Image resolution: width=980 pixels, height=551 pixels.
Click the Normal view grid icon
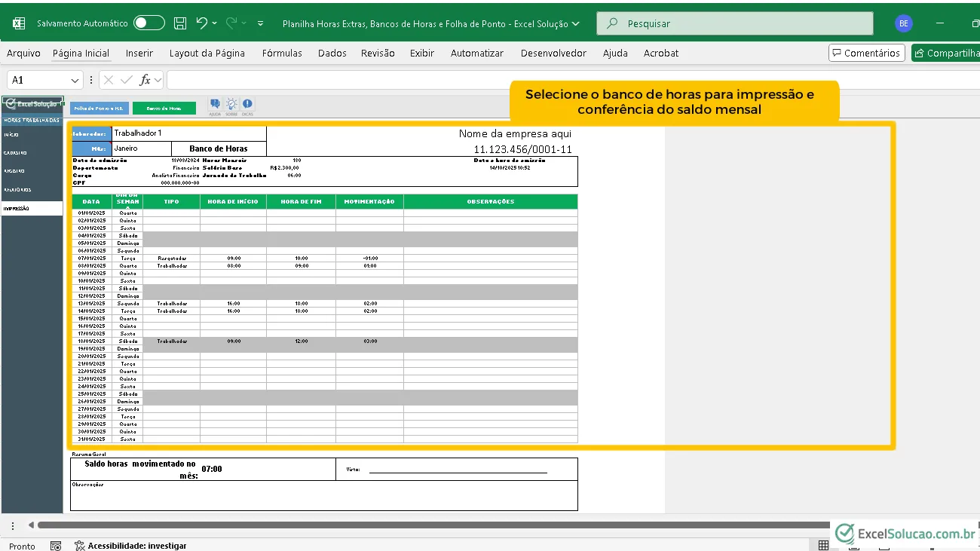coord(823,546)
